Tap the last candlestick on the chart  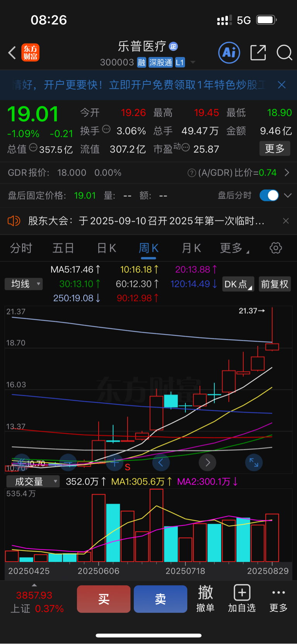(272, 346)
